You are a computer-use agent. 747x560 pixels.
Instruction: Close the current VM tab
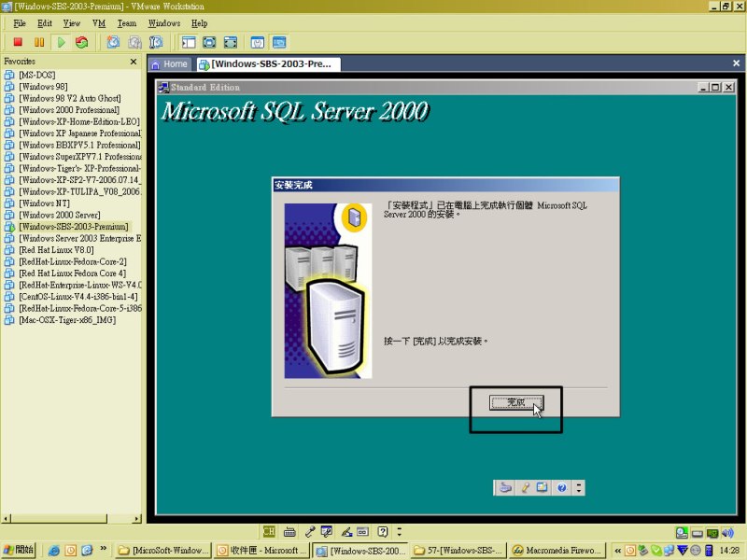tap(736, 63)
